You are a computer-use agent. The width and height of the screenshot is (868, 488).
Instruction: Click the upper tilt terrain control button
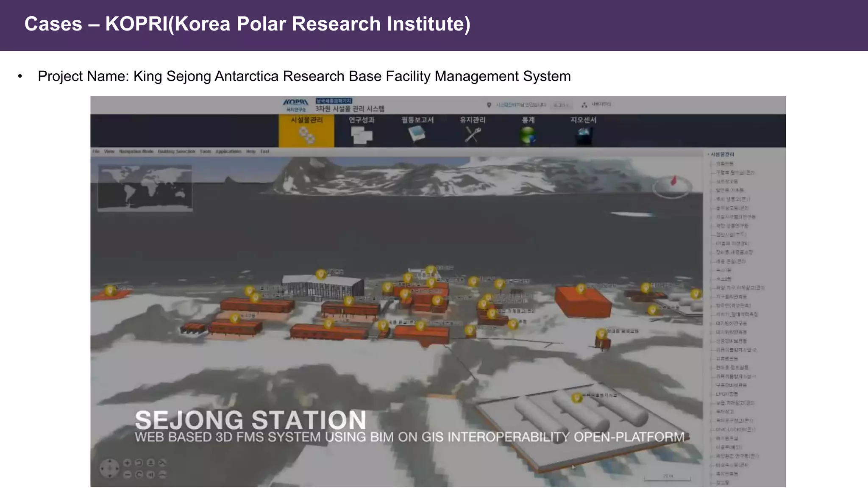(x=163, y=463)
